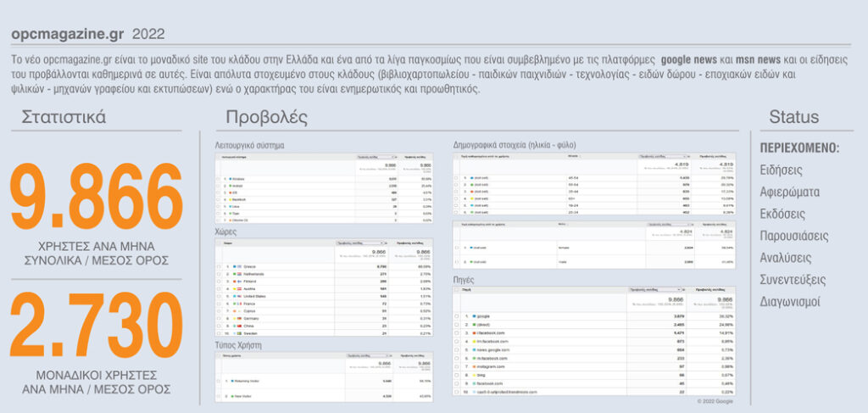Check the box for the Windows row
Image resolution: width=868 pixels, height=413 pixels.
coord(218,179)
